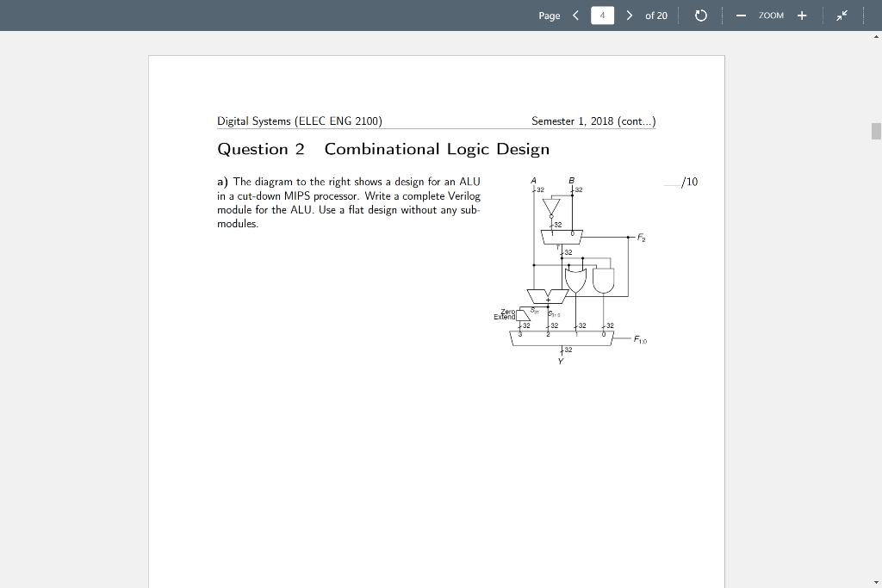
Task: Reload the document with the circular arrow
Action: coord(699,15)
